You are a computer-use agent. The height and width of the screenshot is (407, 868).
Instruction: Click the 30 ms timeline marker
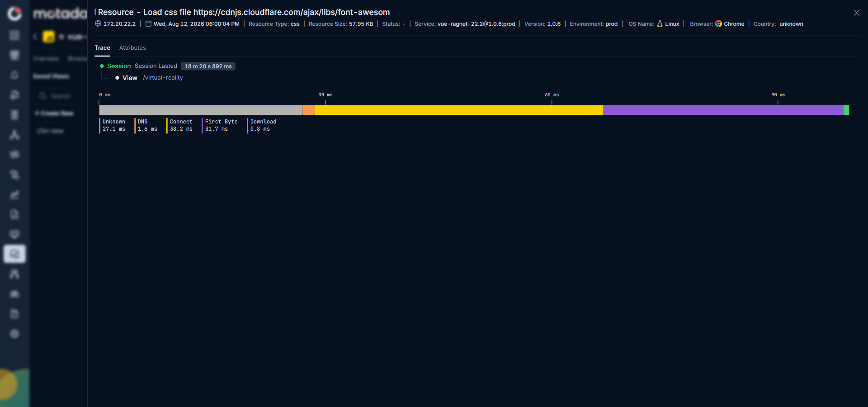pos(325,95)
